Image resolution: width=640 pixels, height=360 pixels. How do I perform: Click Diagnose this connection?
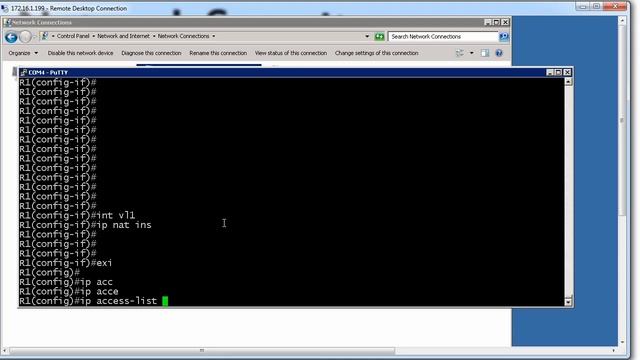(x=151, y=53)
